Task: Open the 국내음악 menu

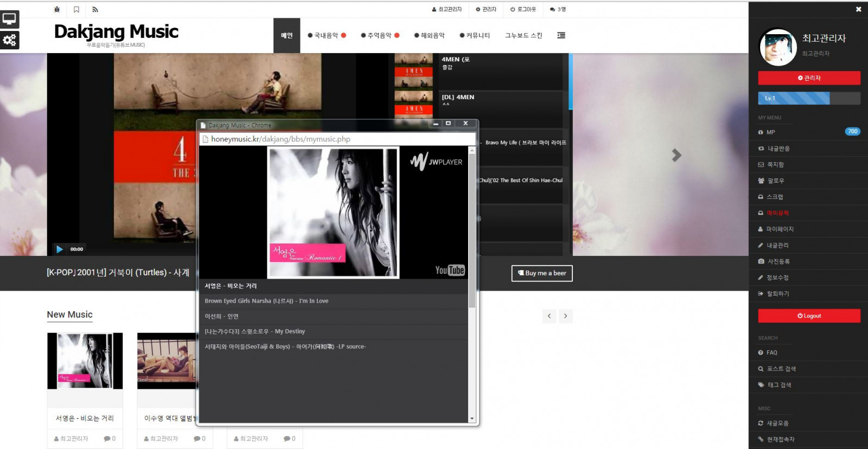Action: tap(327, 36)
